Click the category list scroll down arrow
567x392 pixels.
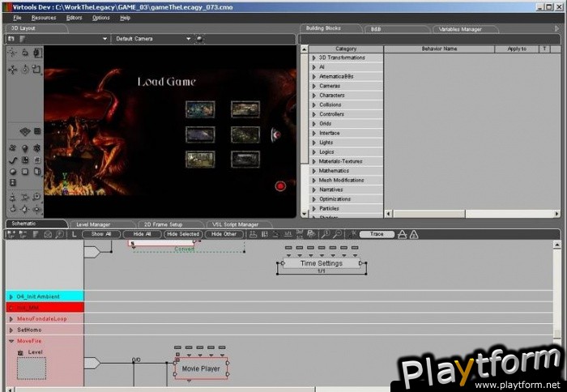pyautogui.click(x=304, y=214)
